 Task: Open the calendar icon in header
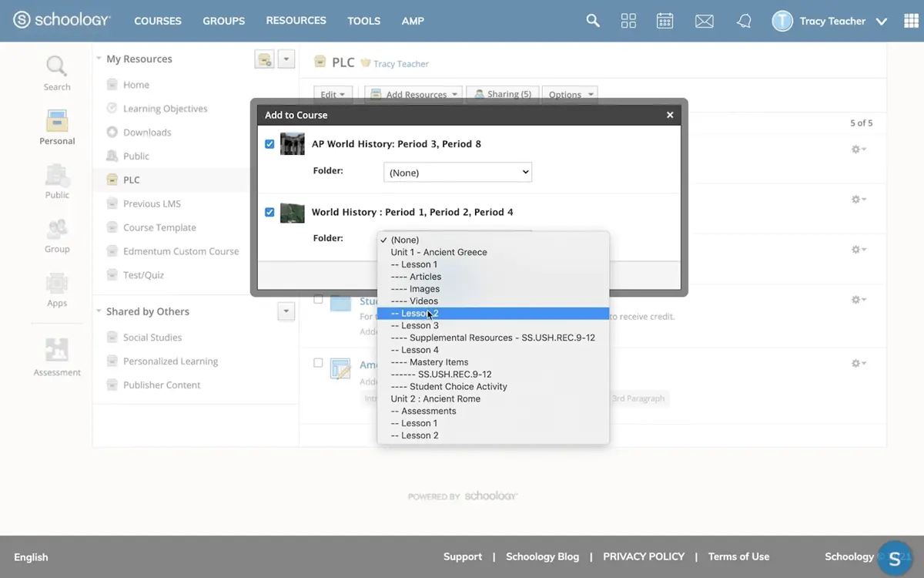tap(665, 21)
